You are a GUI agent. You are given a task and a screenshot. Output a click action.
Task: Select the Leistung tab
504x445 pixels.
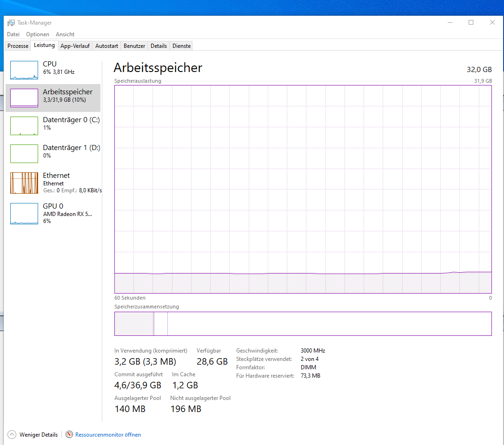click(x=44, y=45)
